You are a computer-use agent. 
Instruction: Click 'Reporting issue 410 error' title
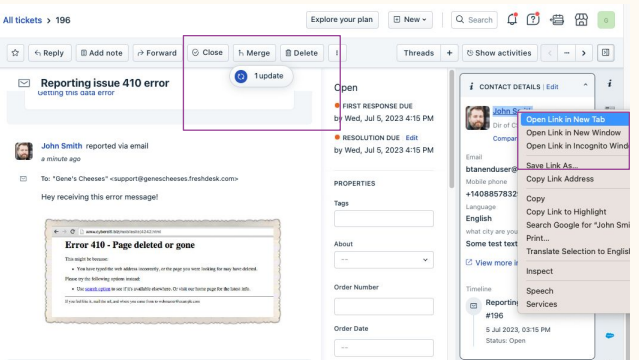point(105,83)
